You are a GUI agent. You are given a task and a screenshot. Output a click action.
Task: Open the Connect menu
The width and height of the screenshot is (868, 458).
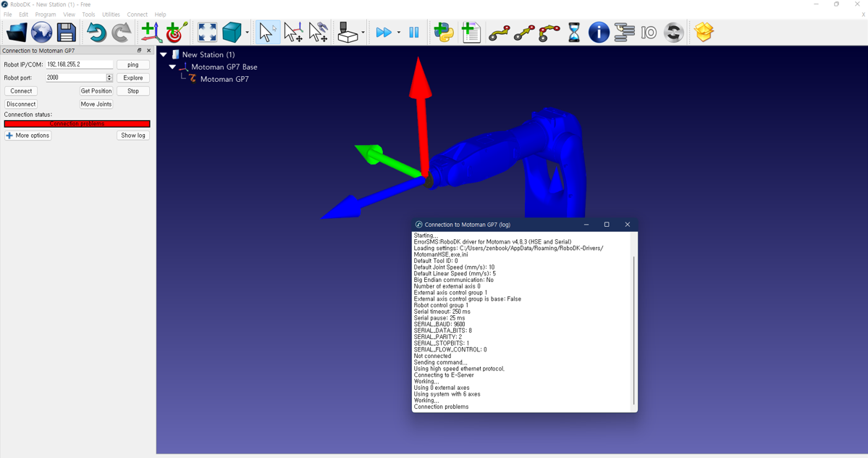(x=137, y=14)
